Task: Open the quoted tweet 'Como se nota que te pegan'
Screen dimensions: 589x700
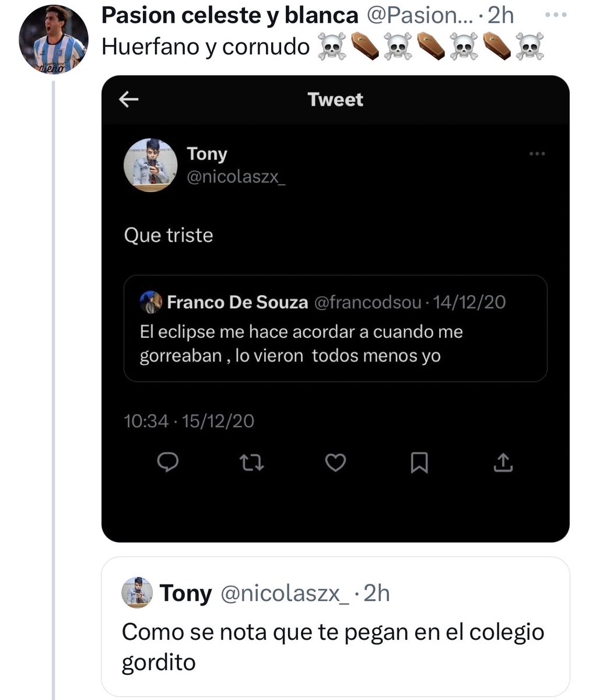Action: coord(335,627)
